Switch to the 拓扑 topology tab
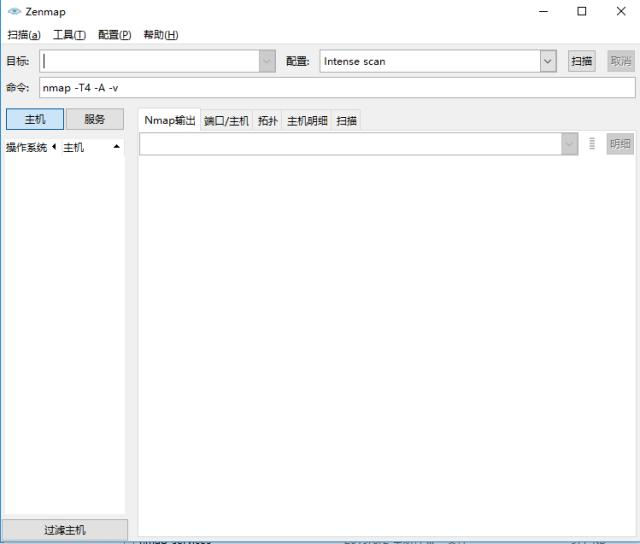The height and width of the screenshot is (544, 640). coord(268,121)
